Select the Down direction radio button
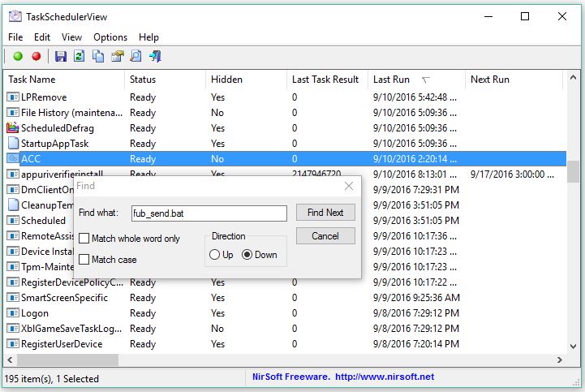585x392 pixels. click(247, 255)
